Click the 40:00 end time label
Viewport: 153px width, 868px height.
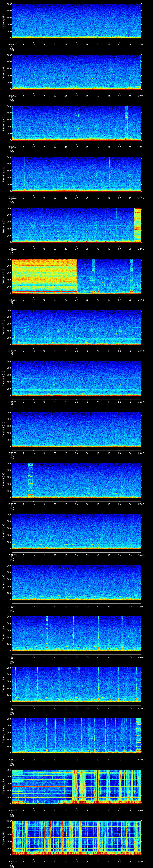pyautogui.click(x=141, y=657)
